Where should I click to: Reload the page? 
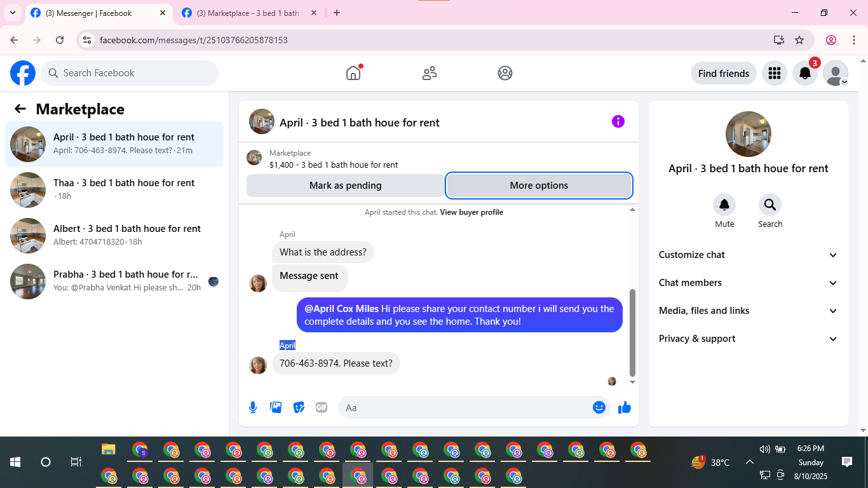[60, 40]
